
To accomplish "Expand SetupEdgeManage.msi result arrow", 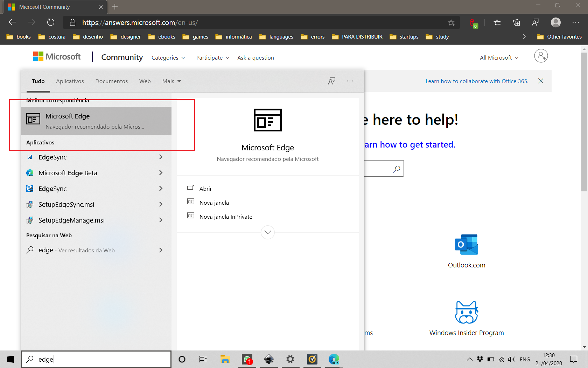I will (161, 220).
